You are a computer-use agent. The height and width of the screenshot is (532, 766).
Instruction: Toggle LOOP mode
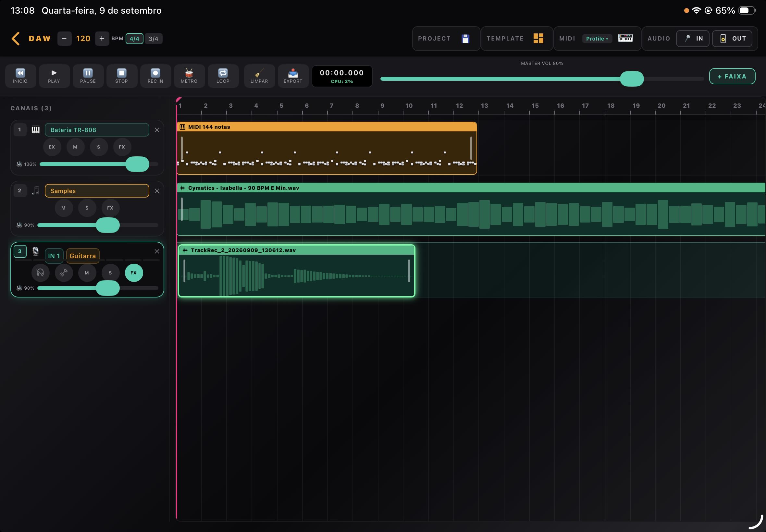coord(223,76)
